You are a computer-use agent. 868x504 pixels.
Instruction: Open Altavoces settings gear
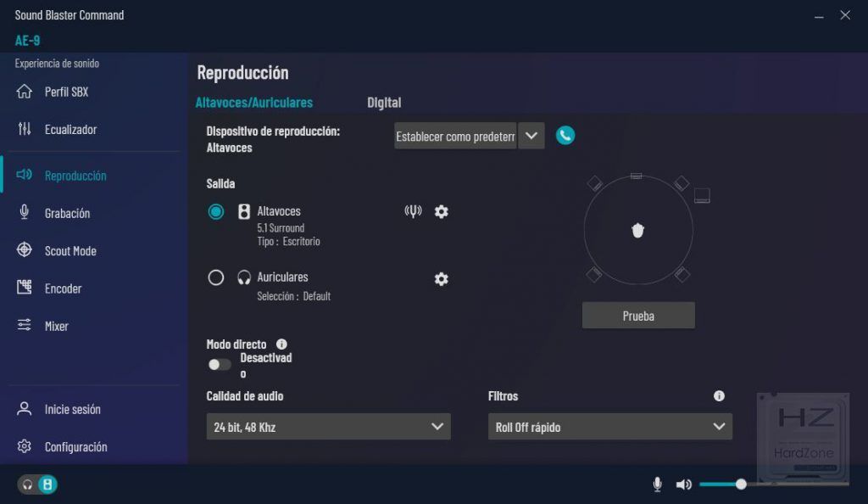point(441,211)
